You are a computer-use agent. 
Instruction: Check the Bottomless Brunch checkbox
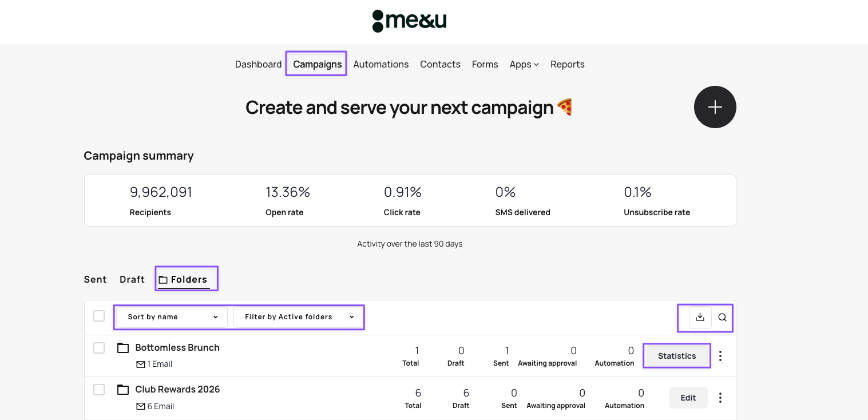tap(99, 348)
